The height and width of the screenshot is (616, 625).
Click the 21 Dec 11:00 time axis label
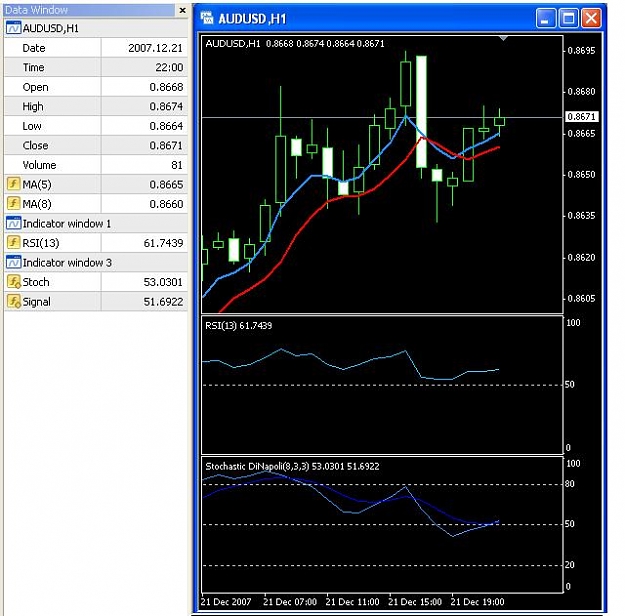pos(352,602)
